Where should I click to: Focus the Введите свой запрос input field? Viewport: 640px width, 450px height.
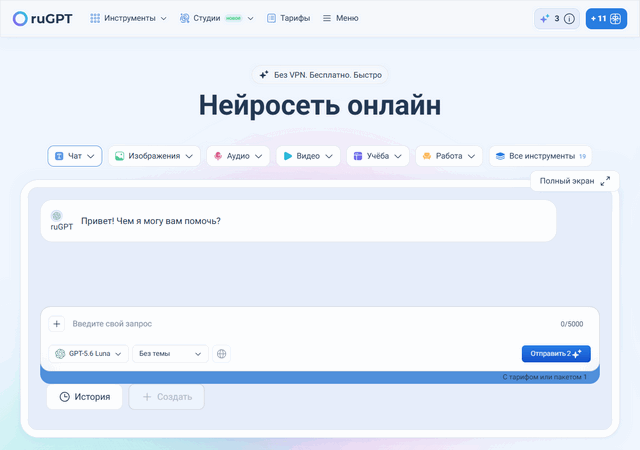[312, 324]
